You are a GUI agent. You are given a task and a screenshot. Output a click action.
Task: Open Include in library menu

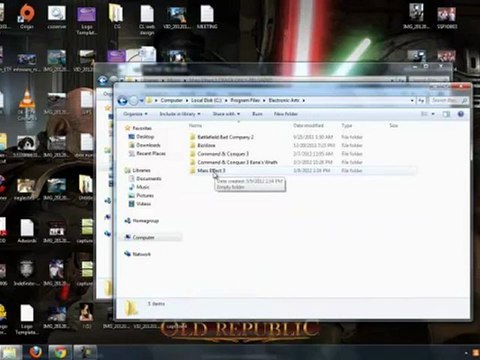[x=180, y=114]
